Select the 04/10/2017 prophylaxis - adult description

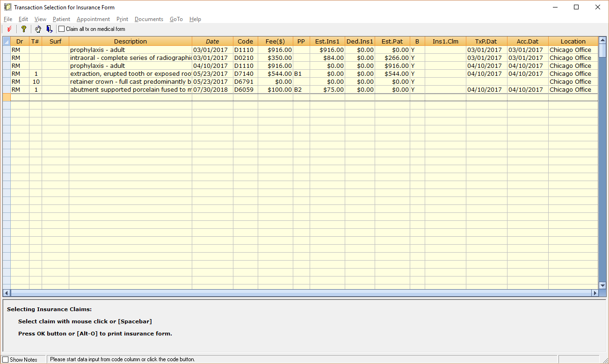click(130, 66)
